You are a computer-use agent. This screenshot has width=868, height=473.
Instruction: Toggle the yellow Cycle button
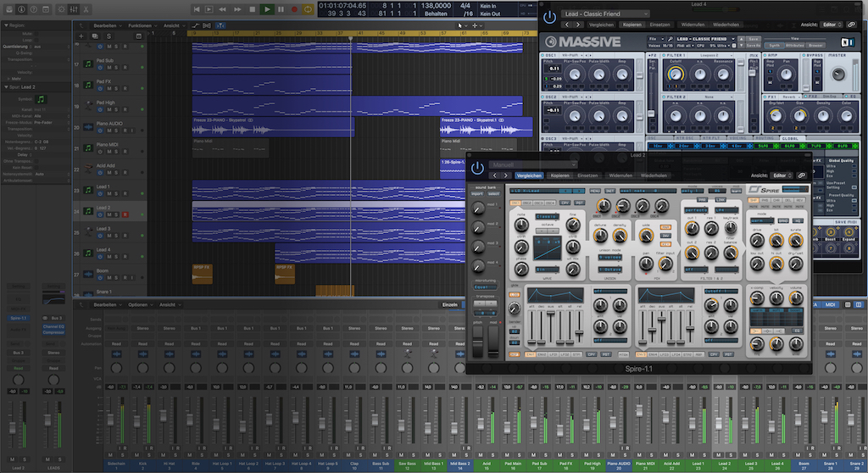pos(309,8)
